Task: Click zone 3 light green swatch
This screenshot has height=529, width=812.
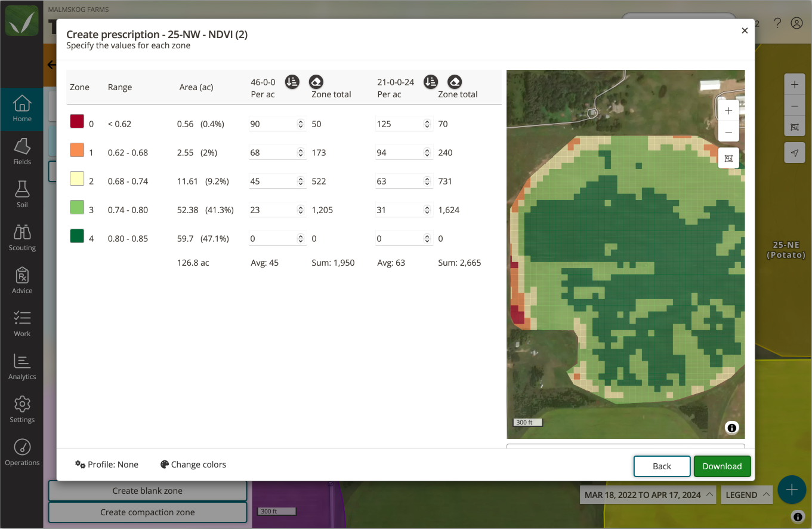Action: click(77, 207)
